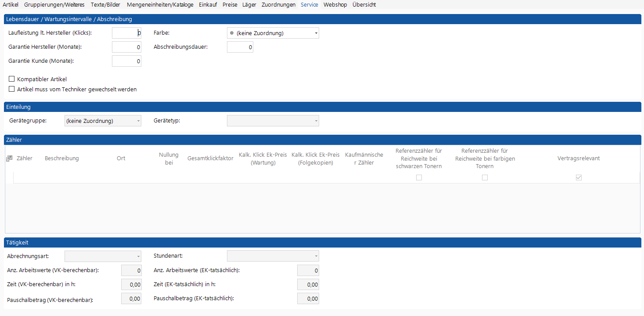The image size is (644, 316).
Task: Click the Garantie Kunde (Monate) field
Action: (126, 61)
